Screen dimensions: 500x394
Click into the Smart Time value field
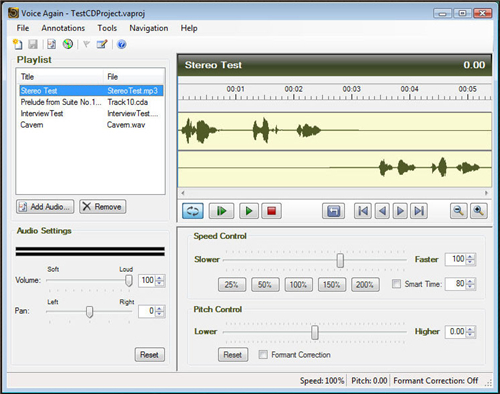[x=456, y=284]
